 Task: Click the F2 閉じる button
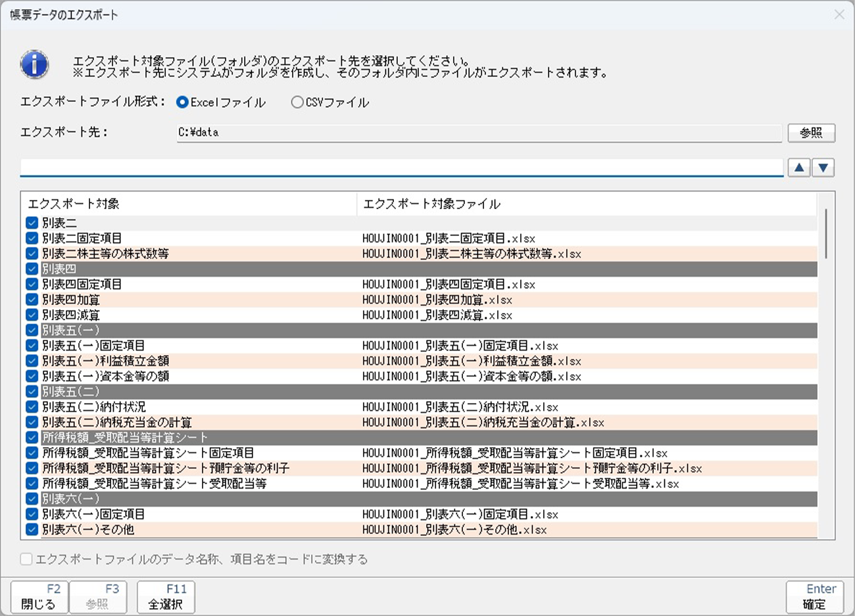[39, 597]
